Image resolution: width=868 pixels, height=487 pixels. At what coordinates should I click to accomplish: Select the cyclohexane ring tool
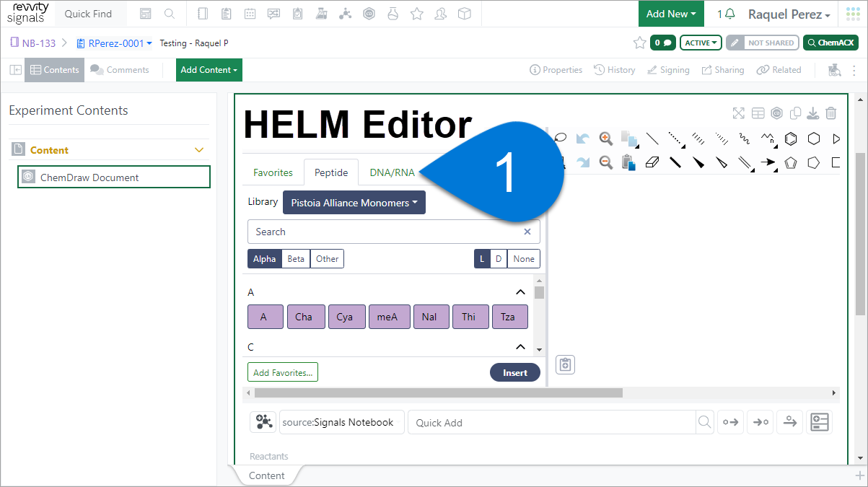[x=814, y=138]
